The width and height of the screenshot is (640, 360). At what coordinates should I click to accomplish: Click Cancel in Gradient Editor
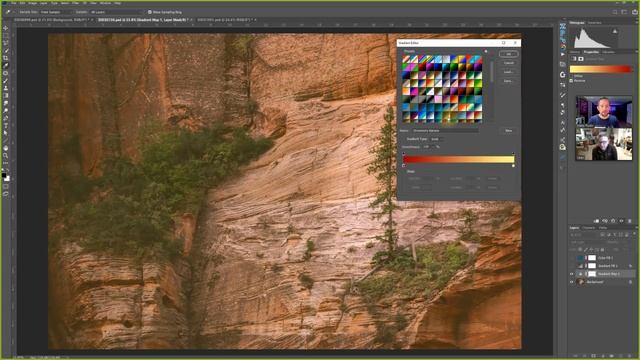click(509, 63)
